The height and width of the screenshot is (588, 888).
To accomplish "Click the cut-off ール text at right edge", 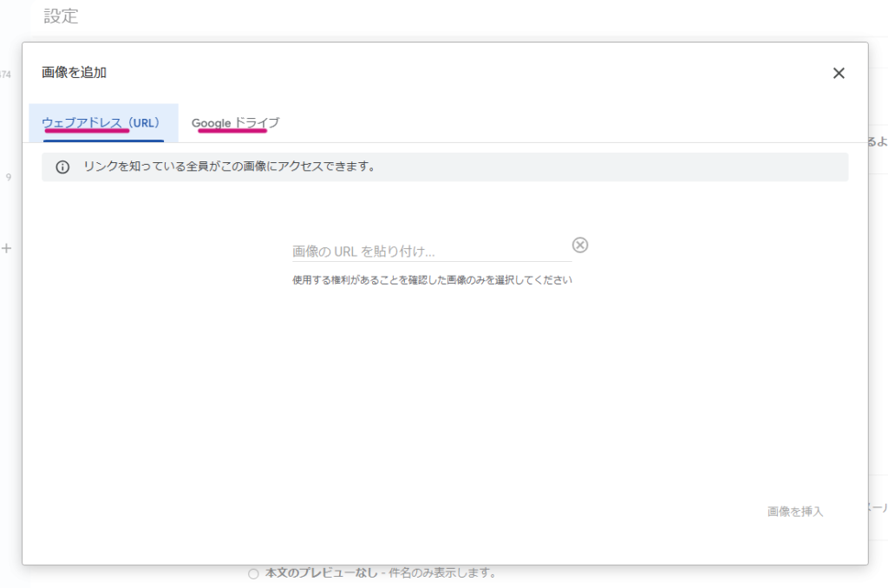I will click(878, 508).
